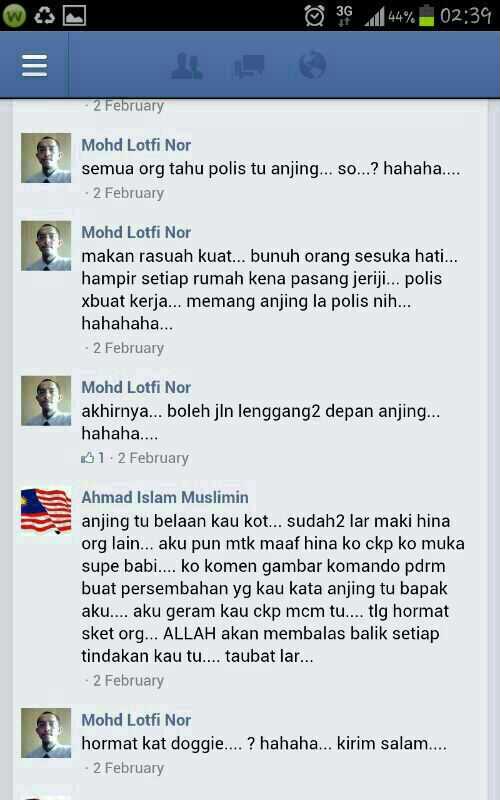500x800 pixels.
Task: Open Ahmad Islam Muslimin's profile name
Action: tap(165, 497)
